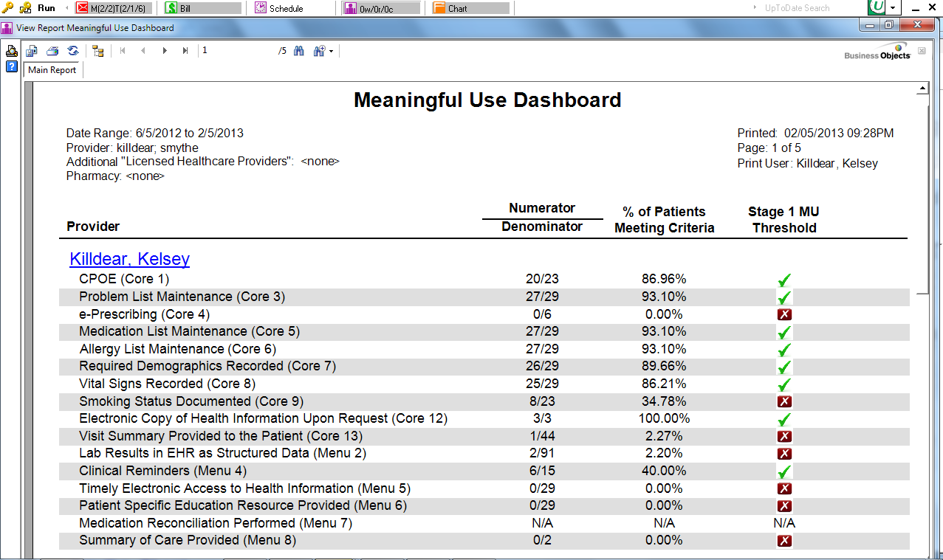Screen dimensions: 943x560
Task: Toggle the group tree panel
Action: point(98,51)
